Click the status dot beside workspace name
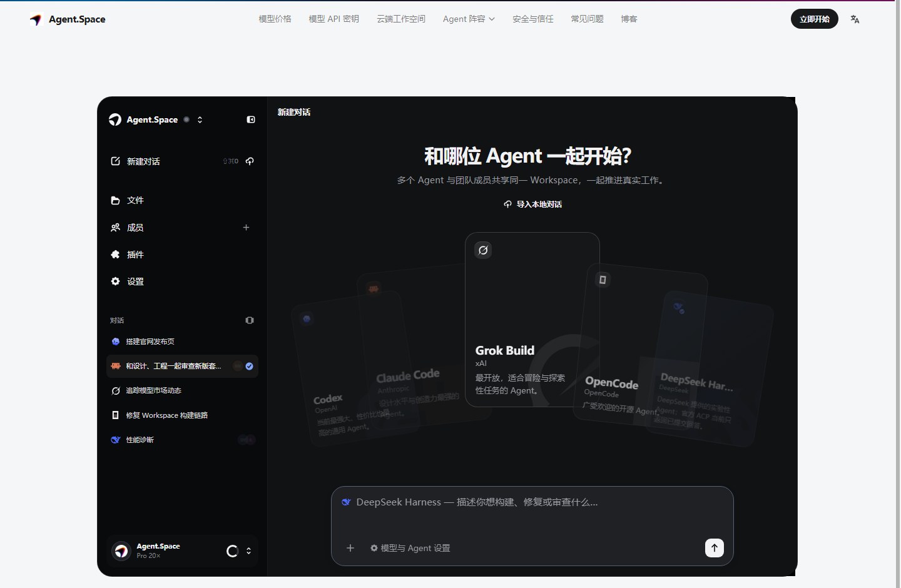Screen dimensions: 901x588 coord(186,119)
